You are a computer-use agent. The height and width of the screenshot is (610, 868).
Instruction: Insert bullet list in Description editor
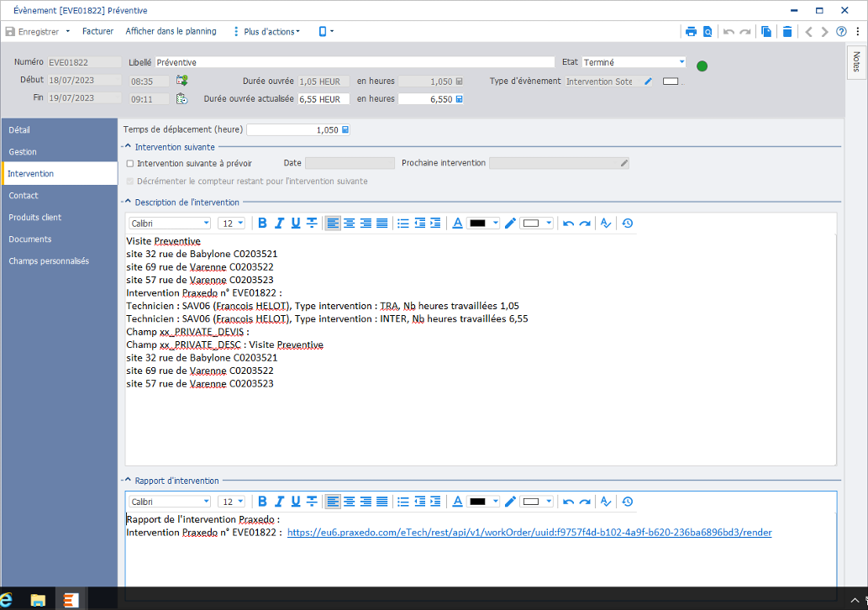pyautogui.click(x=403, y=223)
